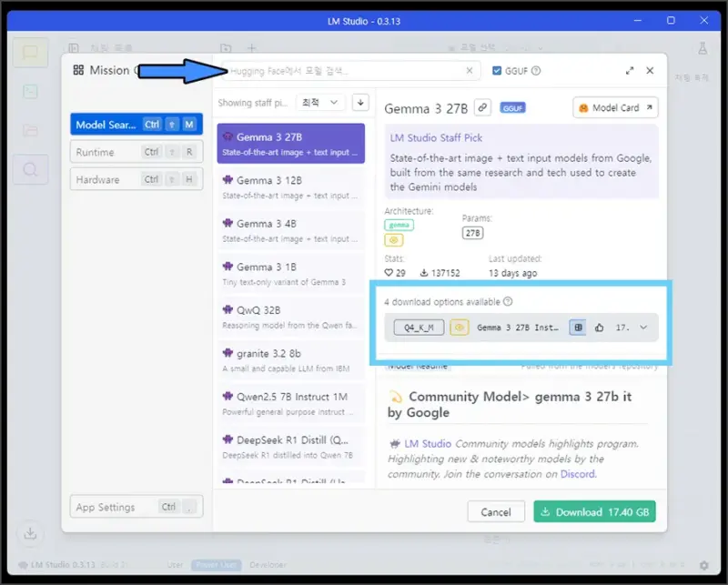The image size is (728, 585).
Task: Select granite 3.2 8b in model list
Action: 291,360
